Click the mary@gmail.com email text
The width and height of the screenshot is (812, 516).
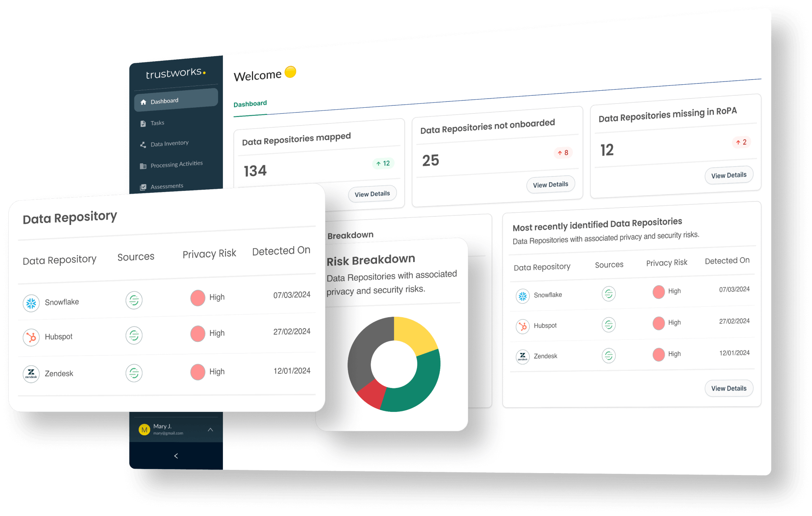click(168, 433)
